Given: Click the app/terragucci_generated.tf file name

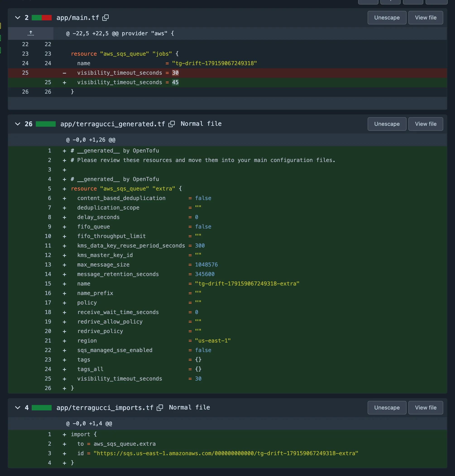Looking at the screenshot, I should (x=113, y=124).
